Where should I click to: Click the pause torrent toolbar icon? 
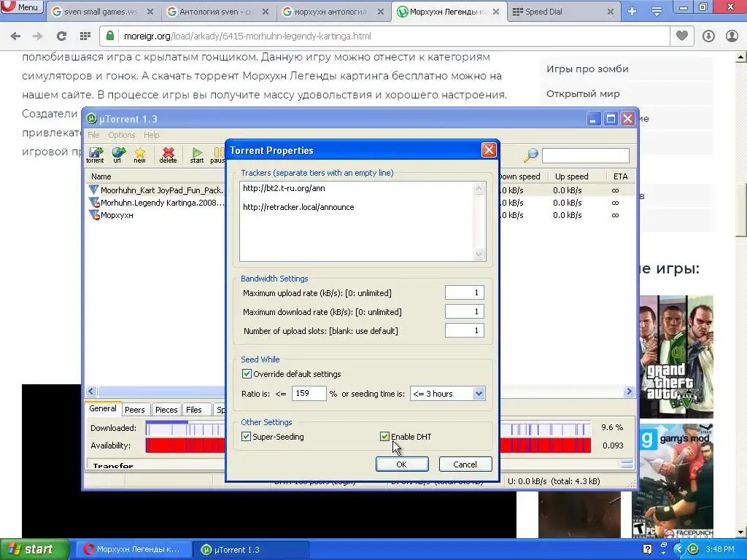(x=217, y=155)
